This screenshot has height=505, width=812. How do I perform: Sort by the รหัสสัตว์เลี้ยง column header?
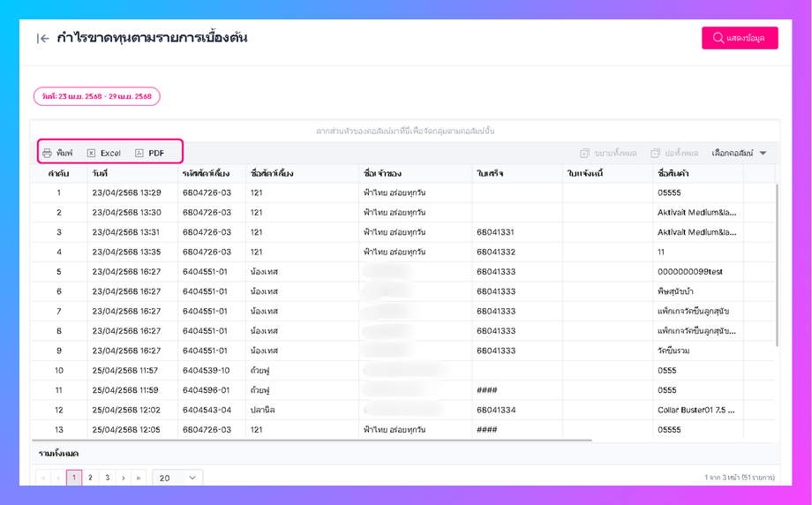pos(212,174)
